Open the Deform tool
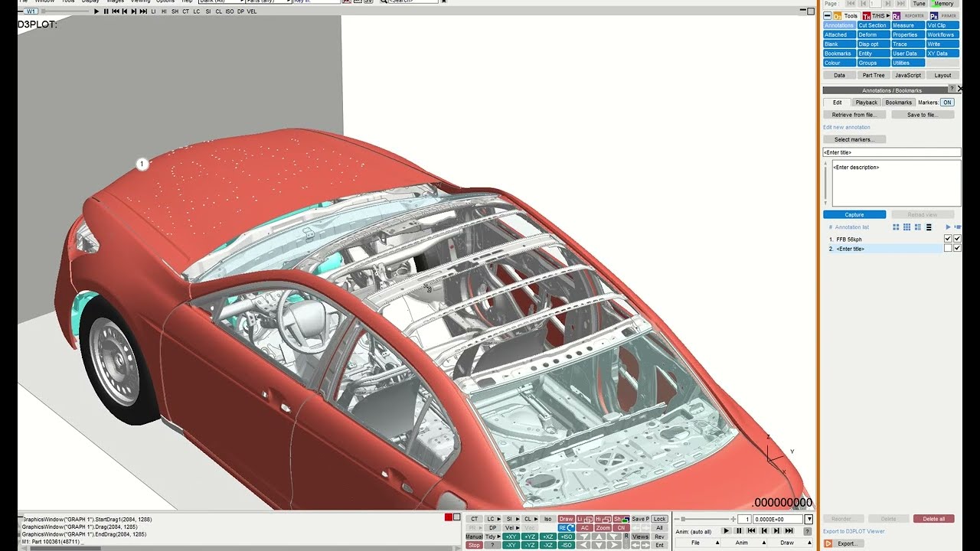 pyautogui.click(x=874, y=34)
